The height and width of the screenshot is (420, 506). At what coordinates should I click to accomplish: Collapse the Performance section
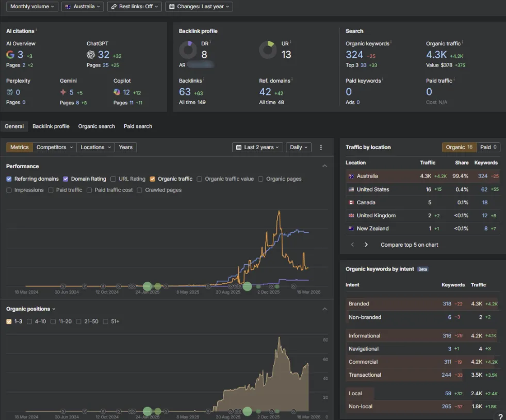[324, 166]
